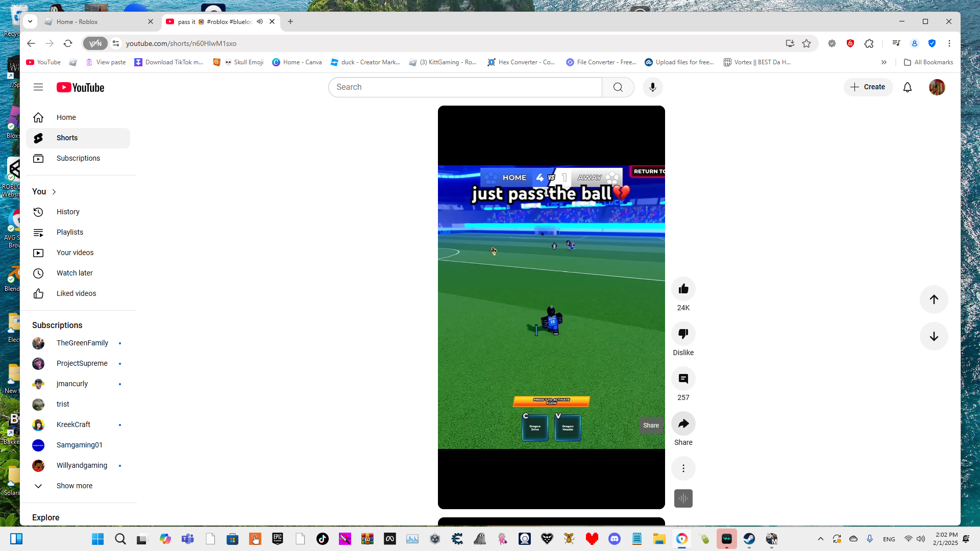Open the hidden bookmarks overflow chevron
The height and width of the screenshot is (551, 980).
[884, 62]
